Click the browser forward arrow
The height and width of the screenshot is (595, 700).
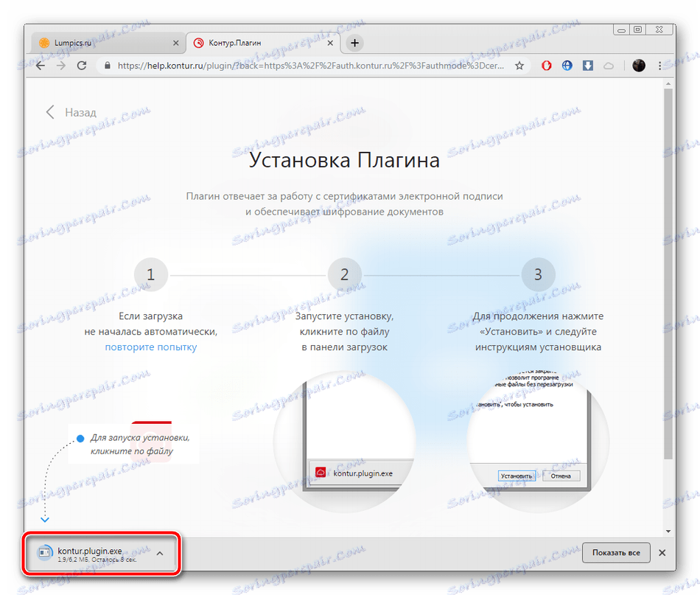61,66
